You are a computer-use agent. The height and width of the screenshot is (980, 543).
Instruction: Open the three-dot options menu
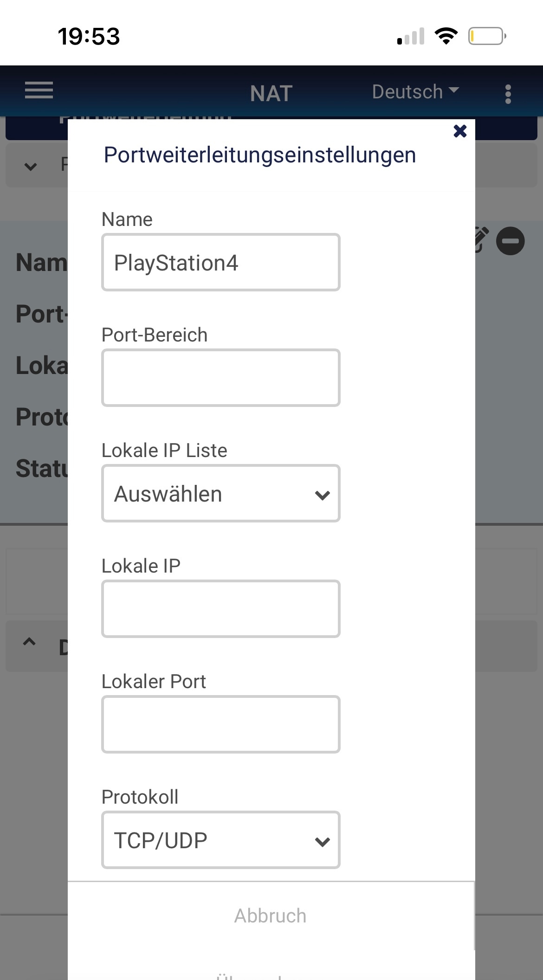point(508,94)
